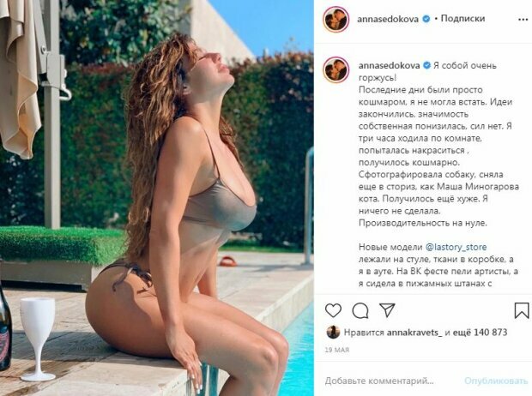Open the annasedokova username in header

(387, 19)
